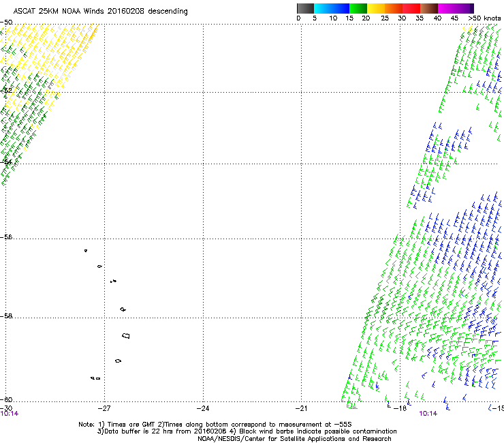Select the cyan-blue 5-15 knots color band

[332, 8]
